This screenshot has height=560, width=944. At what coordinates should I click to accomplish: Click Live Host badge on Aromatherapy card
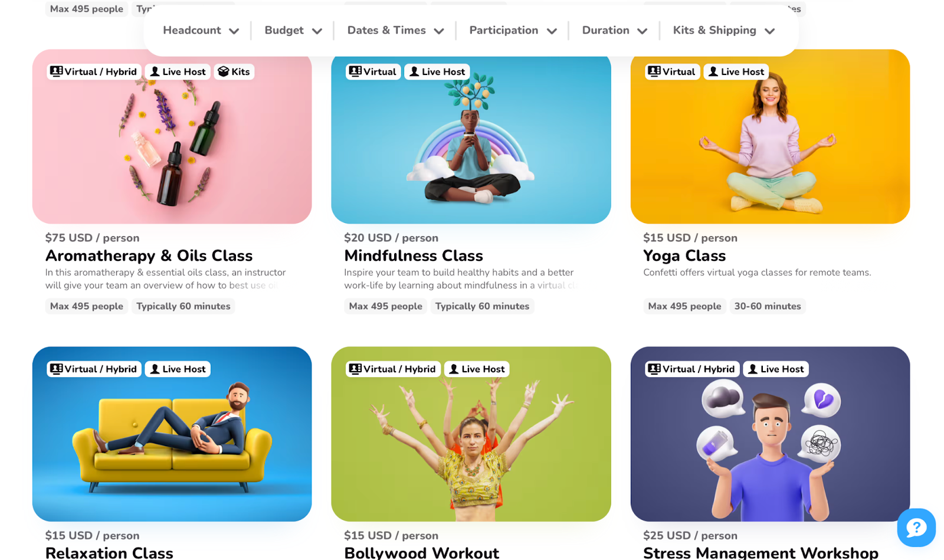tap(178, 71)
